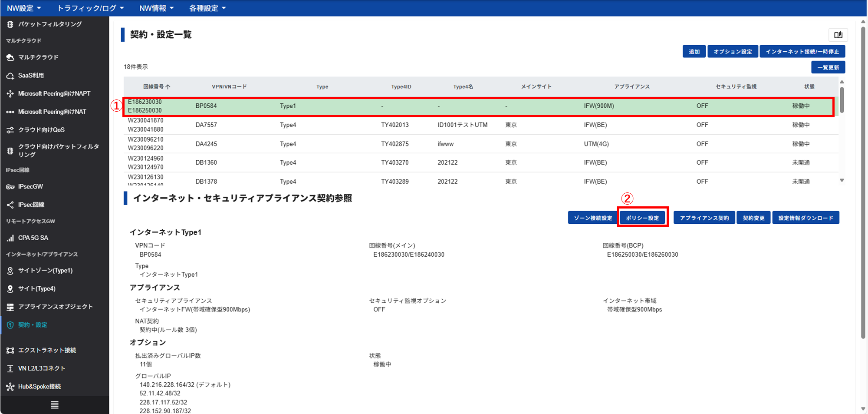Expand the トラフィック/ログ menu

[90, 8]
